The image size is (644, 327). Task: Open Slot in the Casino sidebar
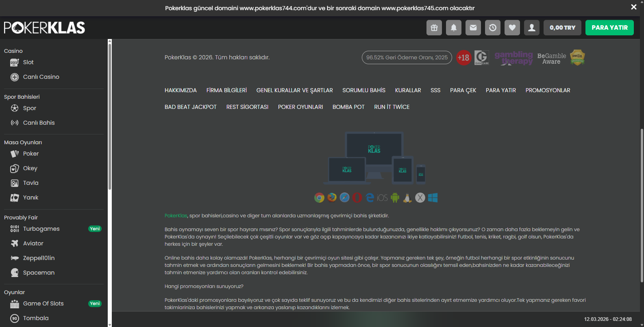coord(28,62)
